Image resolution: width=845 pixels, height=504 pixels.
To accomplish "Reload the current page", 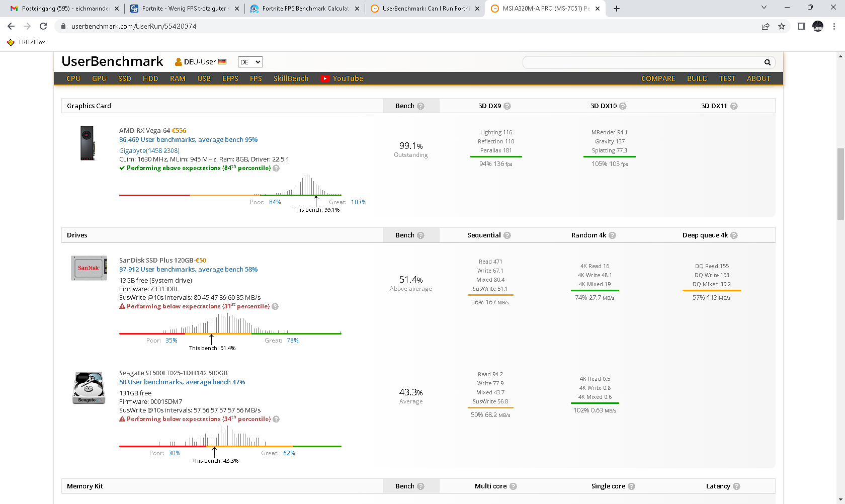I will pyautogui.click(x=43, y=26).
